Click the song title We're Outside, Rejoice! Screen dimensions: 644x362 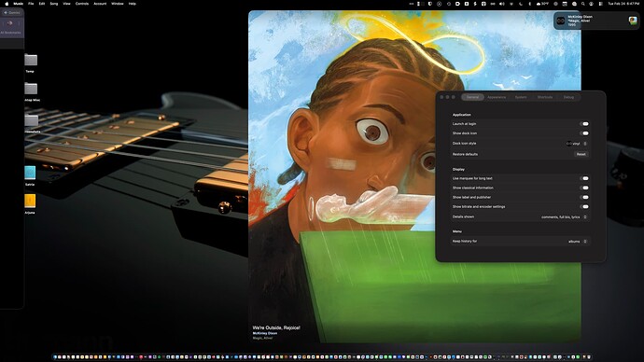(276, 327)
